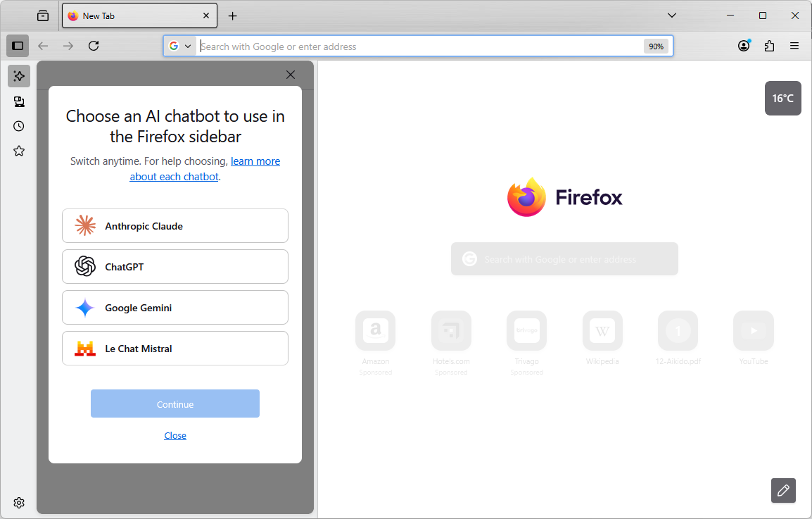Click the new tab page search box

[x=564, y=258]
